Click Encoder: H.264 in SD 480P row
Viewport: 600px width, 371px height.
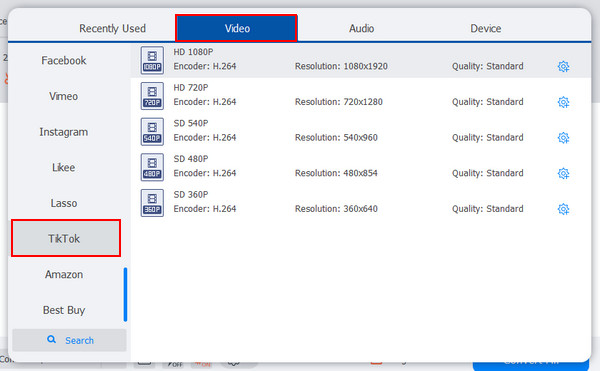[205, 173]
